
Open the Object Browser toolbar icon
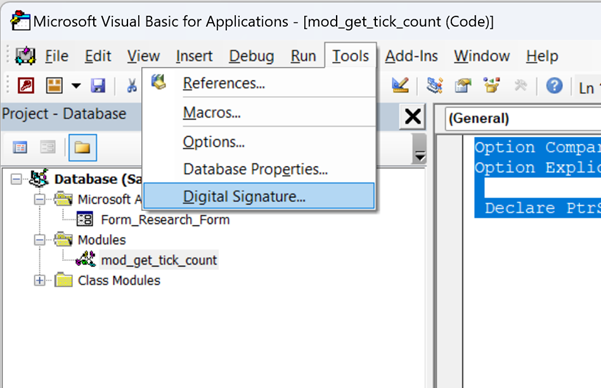tap(491, 85)
